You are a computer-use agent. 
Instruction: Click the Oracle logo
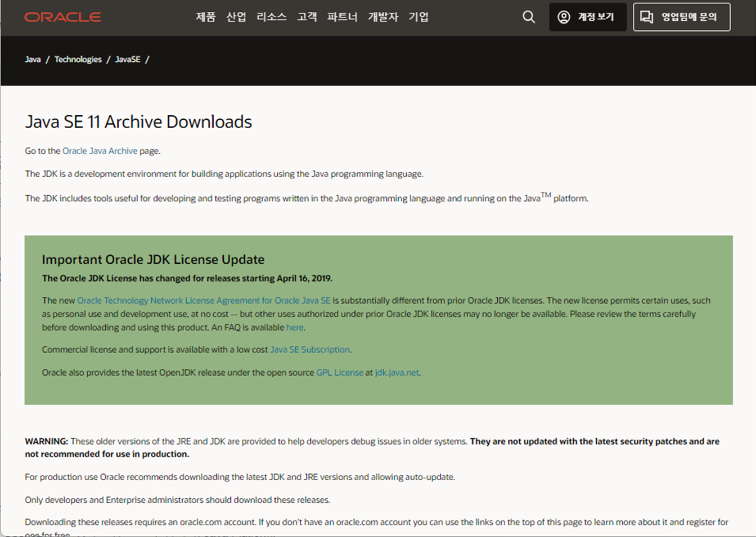pos(62,17)
